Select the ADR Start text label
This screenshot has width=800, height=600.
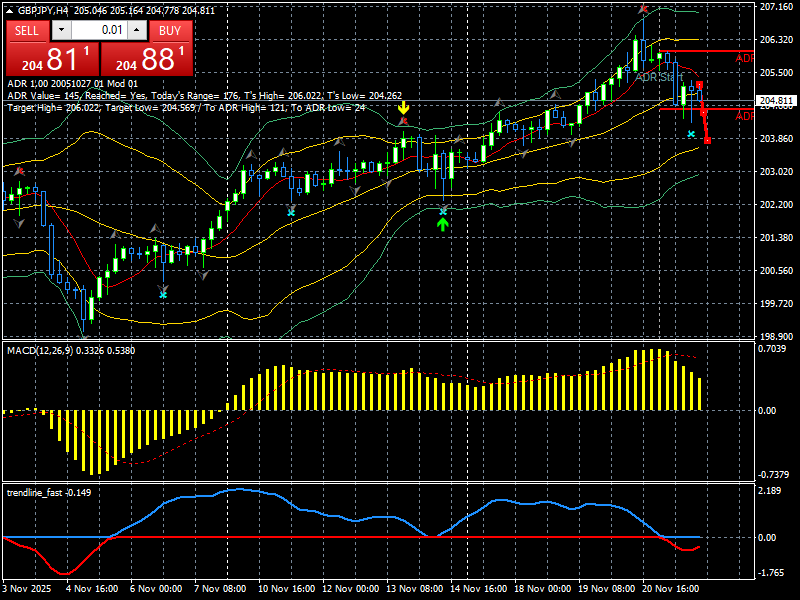tap(659, 78)
